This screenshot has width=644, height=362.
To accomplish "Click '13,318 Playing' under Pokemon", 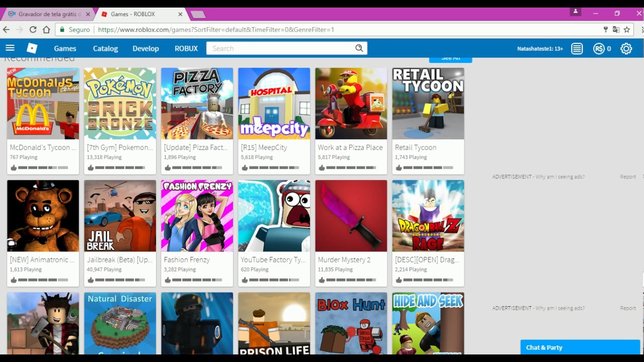I will [x=104, y=157].
